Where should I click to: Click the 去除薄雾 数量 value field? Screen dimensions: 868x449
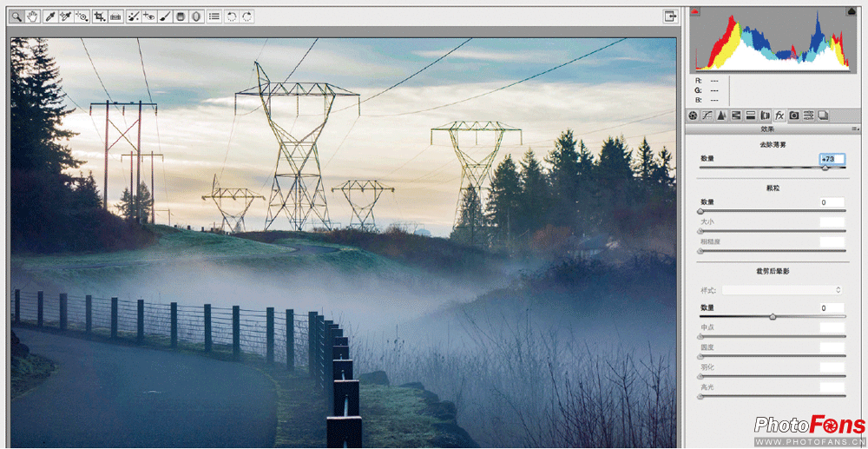click(x=832, y=159)
